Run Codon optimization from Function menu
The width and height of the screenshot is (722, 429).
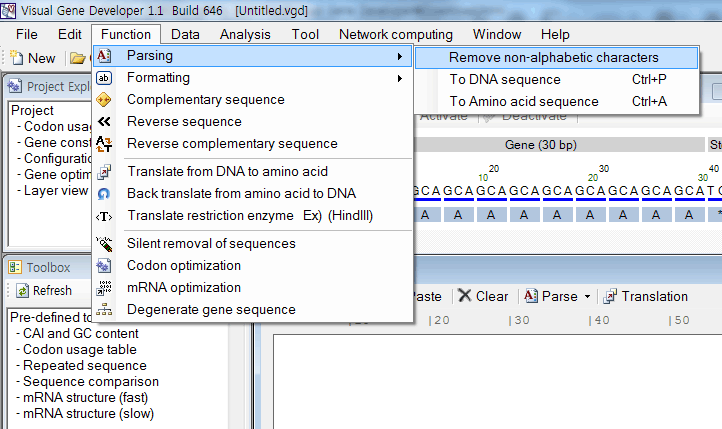[184, 266]
